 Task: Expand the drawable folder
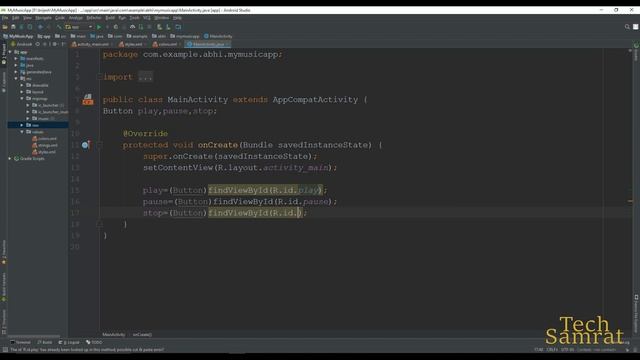tap(22, 85)
